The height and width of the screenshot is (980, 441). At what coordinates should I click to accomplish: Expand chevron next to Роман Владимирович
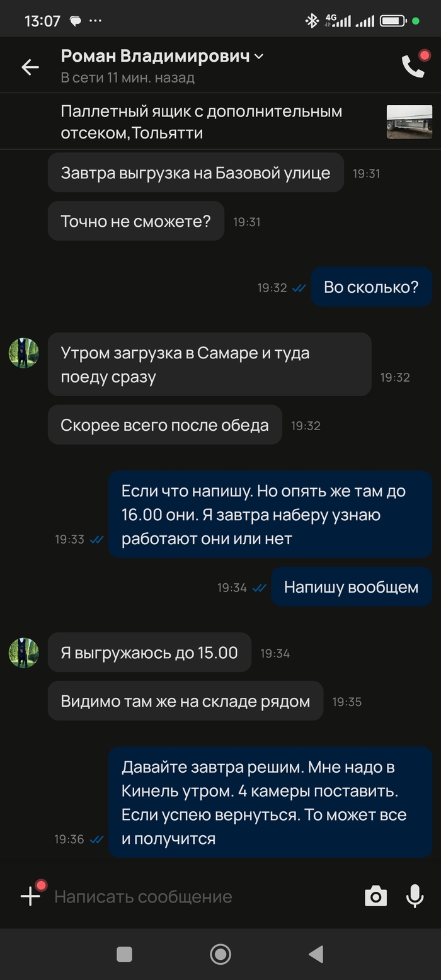[x=259, y=57]
